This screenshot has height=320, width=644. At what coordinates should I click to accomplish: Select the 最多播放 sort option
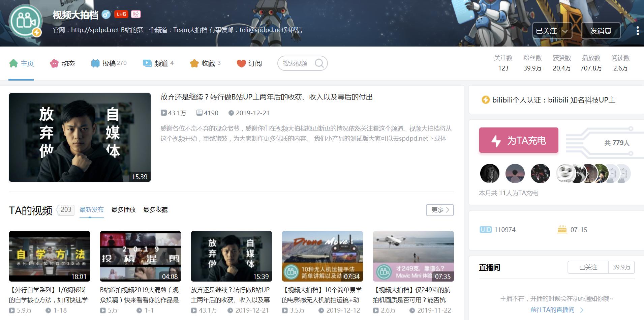123,209
